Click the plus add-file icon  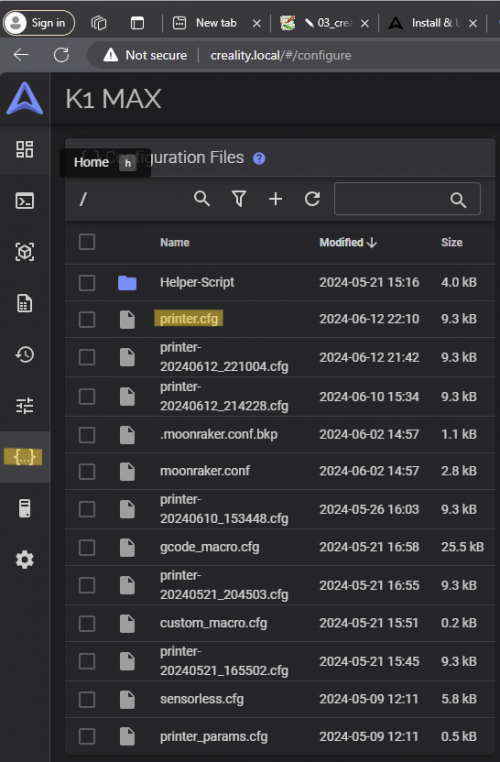276,199
